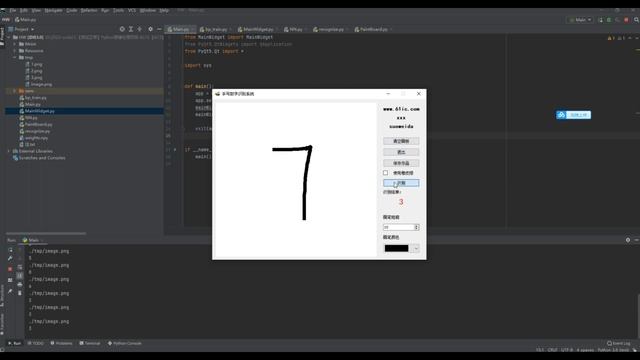The width and height of the screenshot is (640, 360).
Task: Toggle the checkbox in handwriting recognition window
Action: [x=385, y=173]
